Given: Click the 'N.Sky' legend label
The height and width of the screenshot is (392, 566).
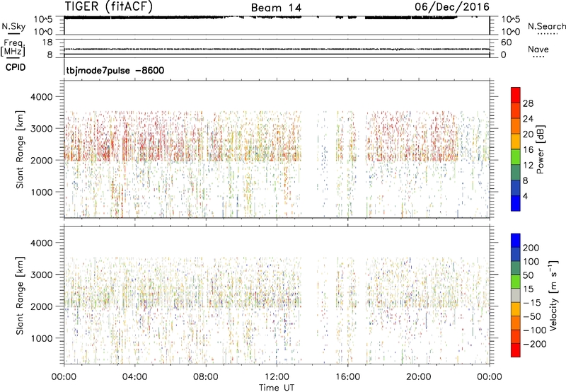Looking at the screenshot, I should 13,26.
